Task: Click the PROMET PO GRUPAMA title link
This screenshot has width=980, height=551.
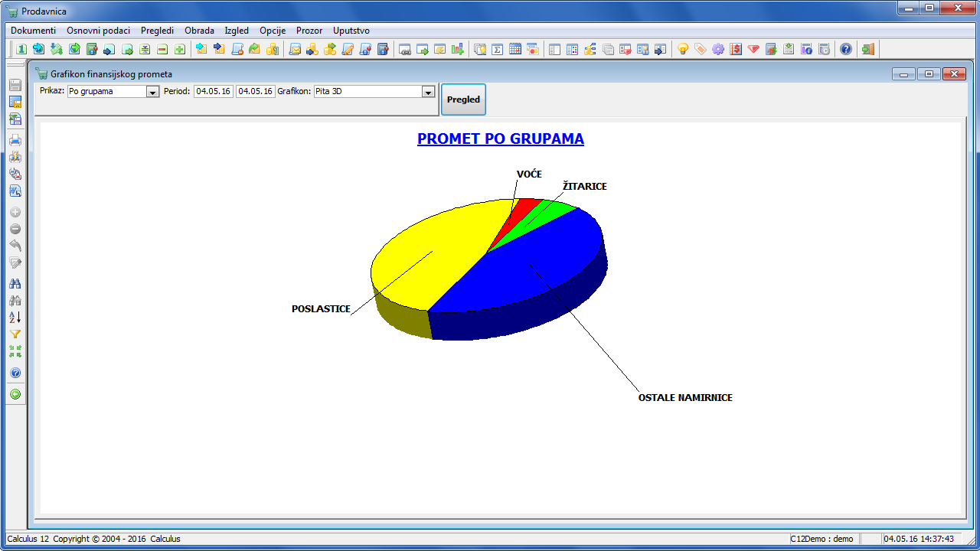Action: point(501,139)
